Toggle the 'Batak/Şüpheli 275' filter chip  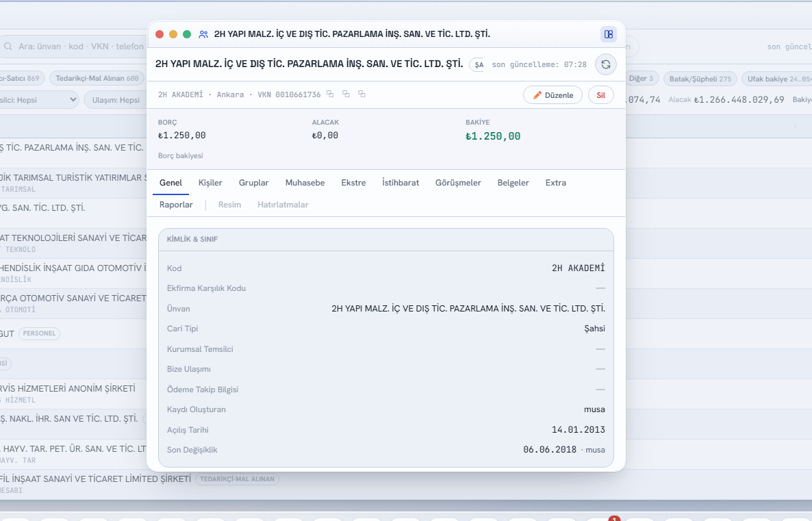[700, 79]
